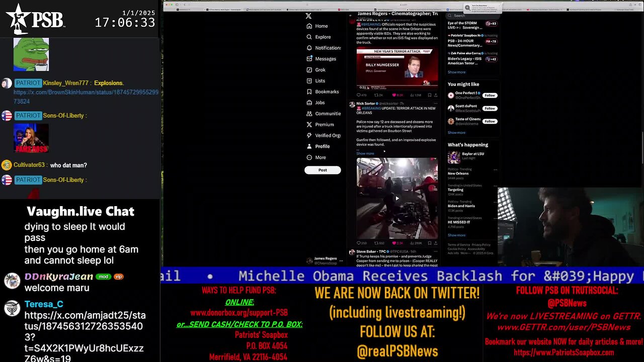This screenshot has width=644, height=362.
Task: Share the Nick Sortor post
Action: pos(435,243)
